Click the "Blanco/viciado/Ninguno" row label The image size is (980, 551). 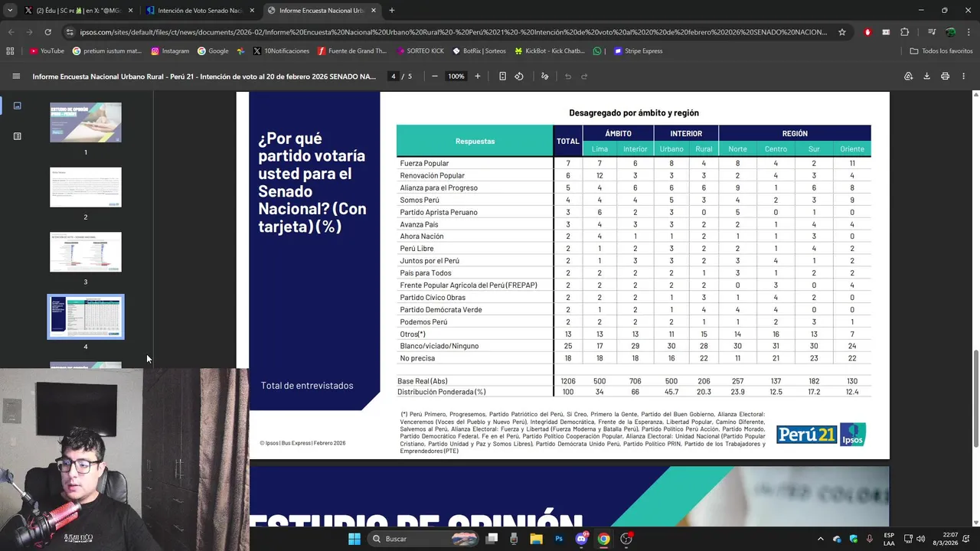click(439, 346)
